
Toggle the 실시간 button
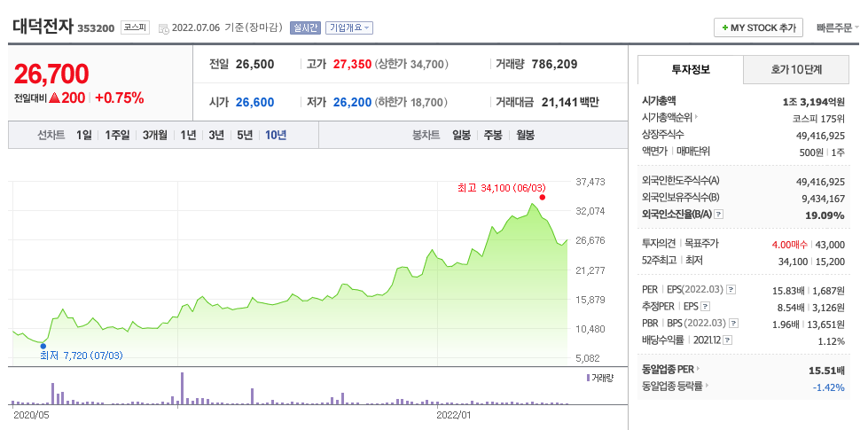[306, 27]
